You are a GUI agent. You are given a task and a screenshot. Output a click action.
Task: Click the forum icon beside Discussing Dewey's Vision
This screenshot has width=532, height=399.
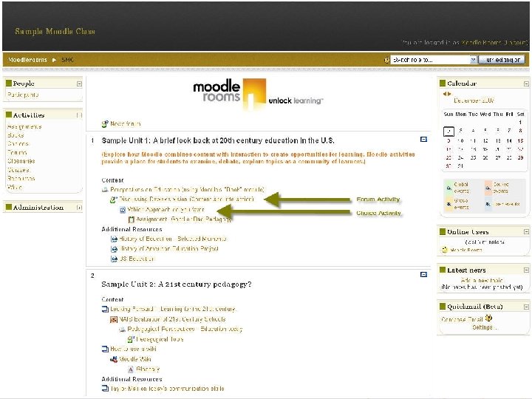pos(114,199)
